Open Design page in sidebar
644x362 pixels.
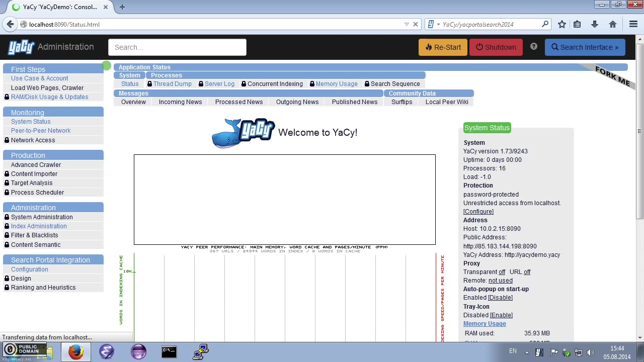point(21,279)
